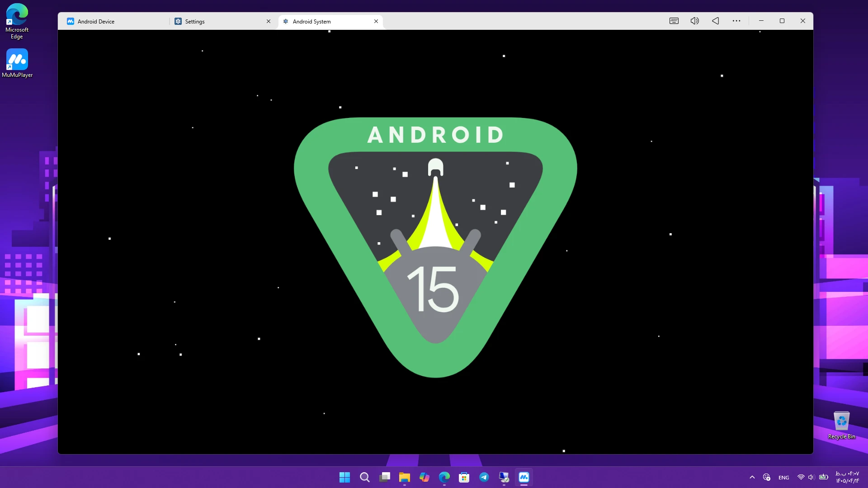Click the system tray volume icon
The image size is (868, 488).
pyautogui.click(x=811, y=477)
